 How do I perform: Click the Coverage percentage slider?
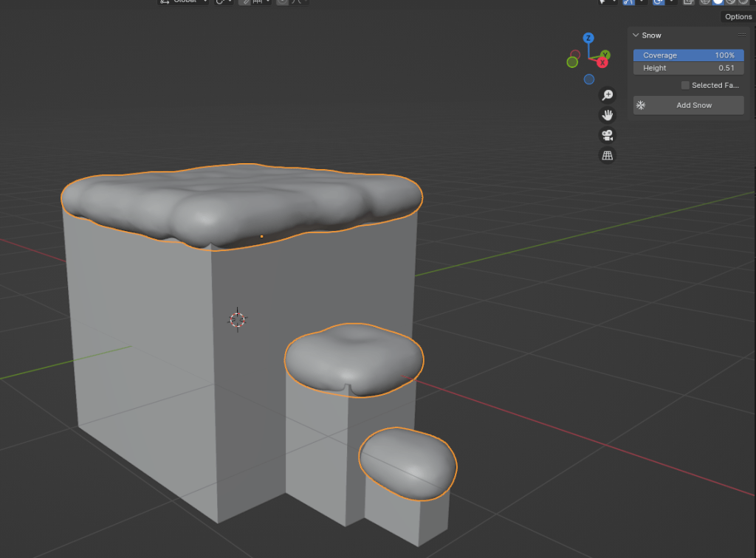pos(688,55)
